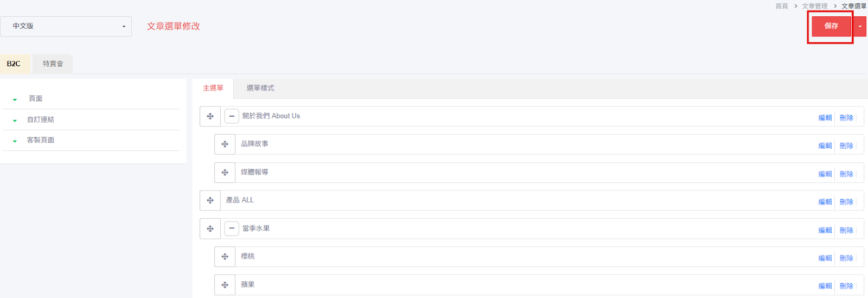Click the move handle for 當季水果

[210, 229]
